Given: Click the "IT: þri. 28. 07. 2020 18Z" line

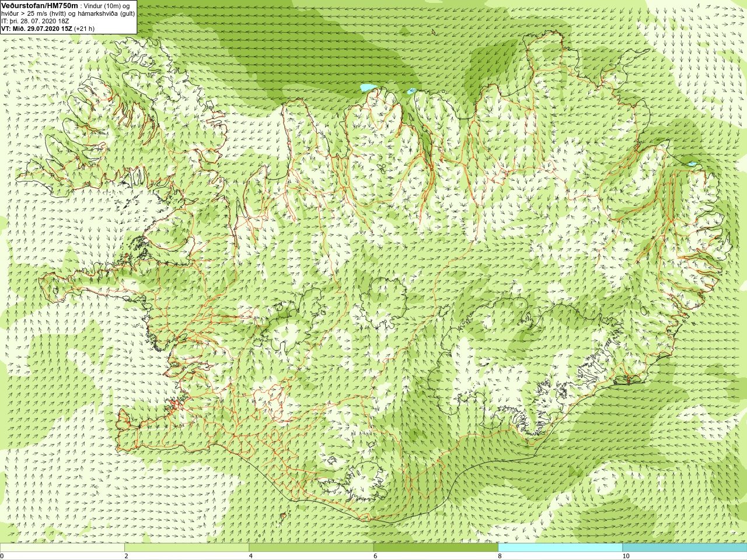Looking at the screenshot, I should pos(35,21).
